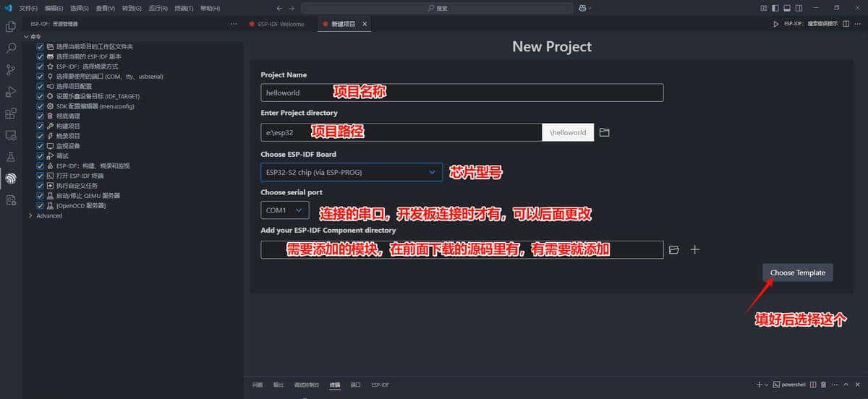
Task: Open the ESP-IDF components icon below Espressif icon
Action: coord(11,199)
